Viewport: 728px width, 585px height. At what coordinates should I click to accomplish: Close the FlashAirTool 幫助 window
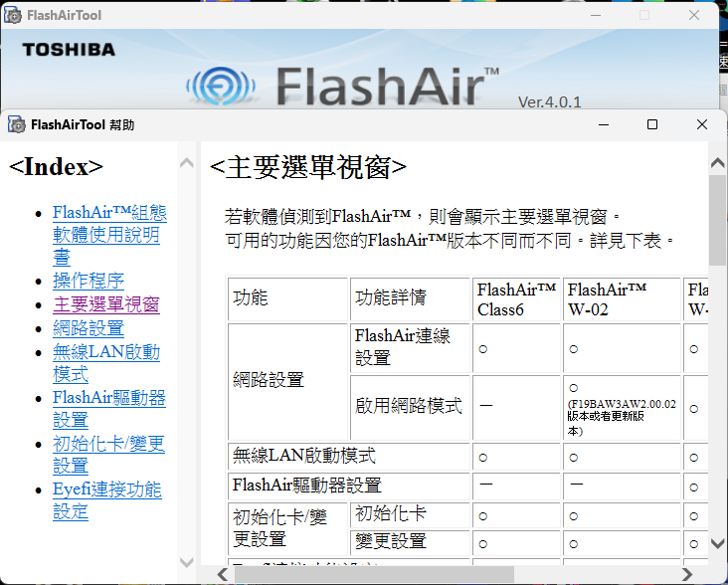[702, 124]
